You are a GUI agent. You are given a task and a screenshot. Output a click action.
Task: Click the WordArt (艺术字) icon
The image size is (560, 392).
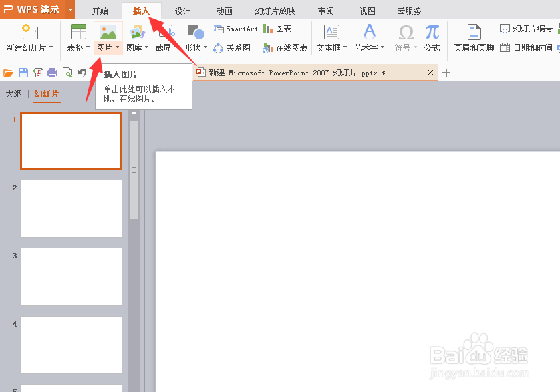click(x=370, y=32)
